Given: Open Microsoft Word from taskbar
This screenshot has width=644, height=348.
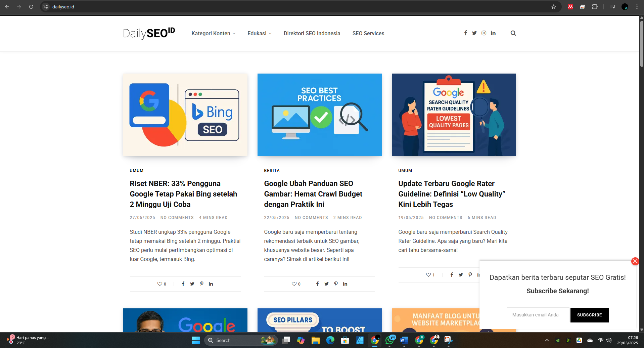Looking at the screenshot, I should (x=404, y=340).
